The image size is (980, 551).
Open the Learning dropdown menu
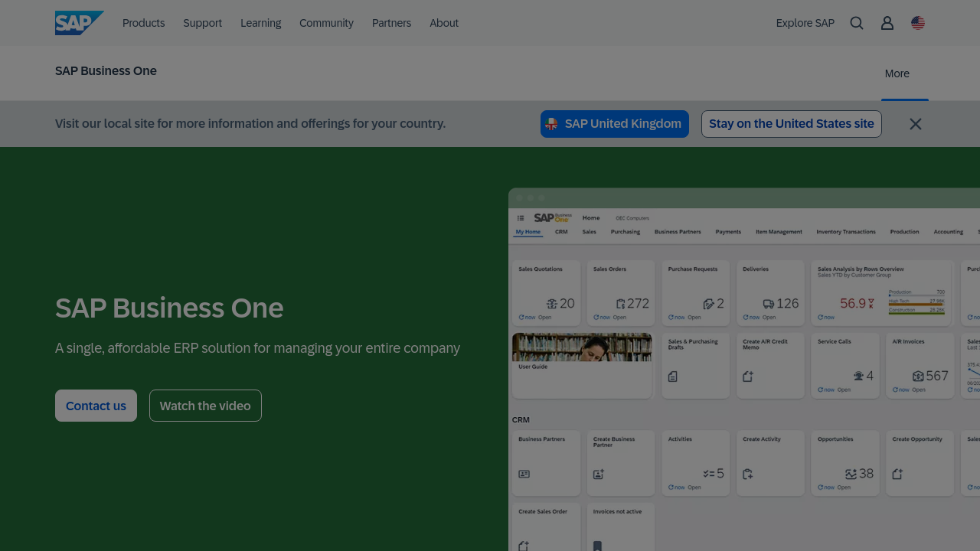point(260,23)
